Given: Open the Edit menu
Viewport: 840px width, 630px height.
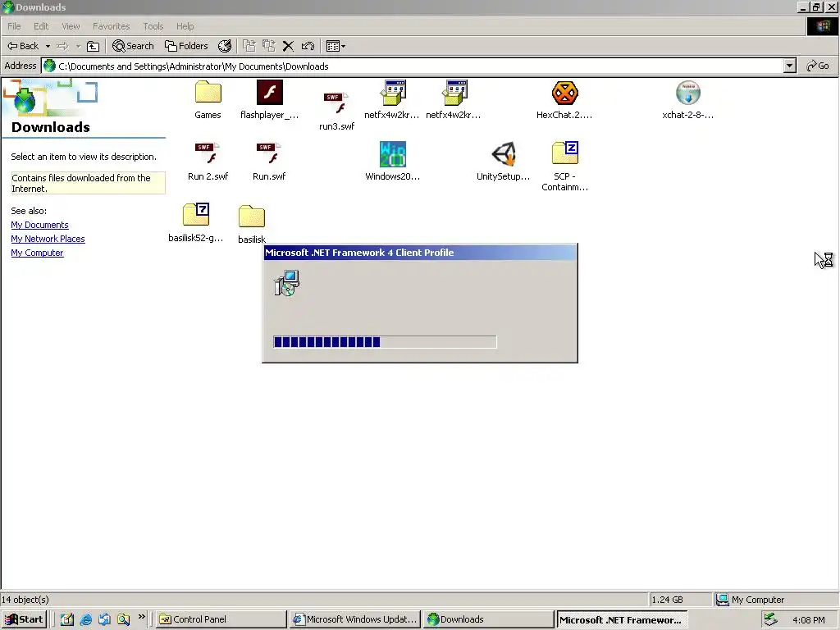Looking at the screenshot, I should click(41, 26).
